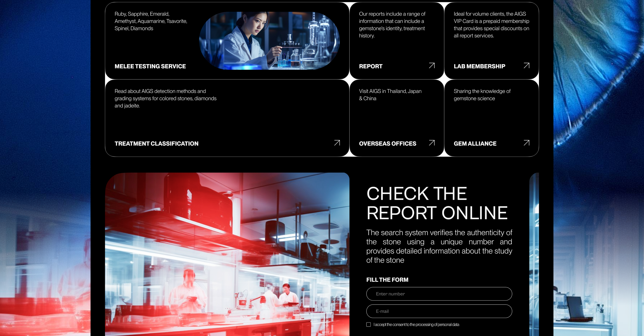
Task: Open Treatment Classification via its arrow icon
Action: 337,143
